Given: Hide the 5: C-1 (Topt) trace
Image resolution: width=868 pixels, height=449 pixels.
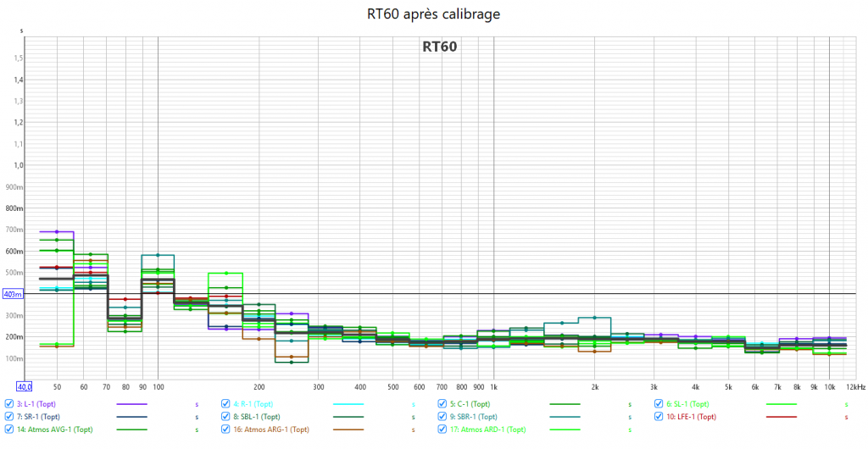Looking at the screenshot, I should [x=442, y=404].
